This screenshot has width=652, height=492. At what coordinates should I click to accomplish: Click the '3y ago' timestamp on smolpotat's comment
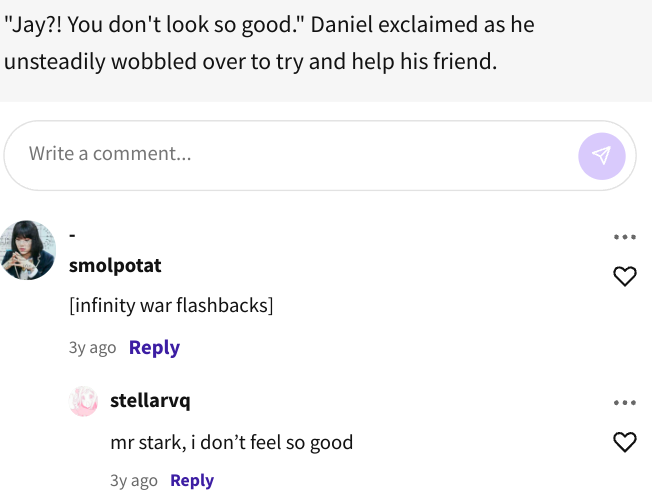(x=92, y=348)
